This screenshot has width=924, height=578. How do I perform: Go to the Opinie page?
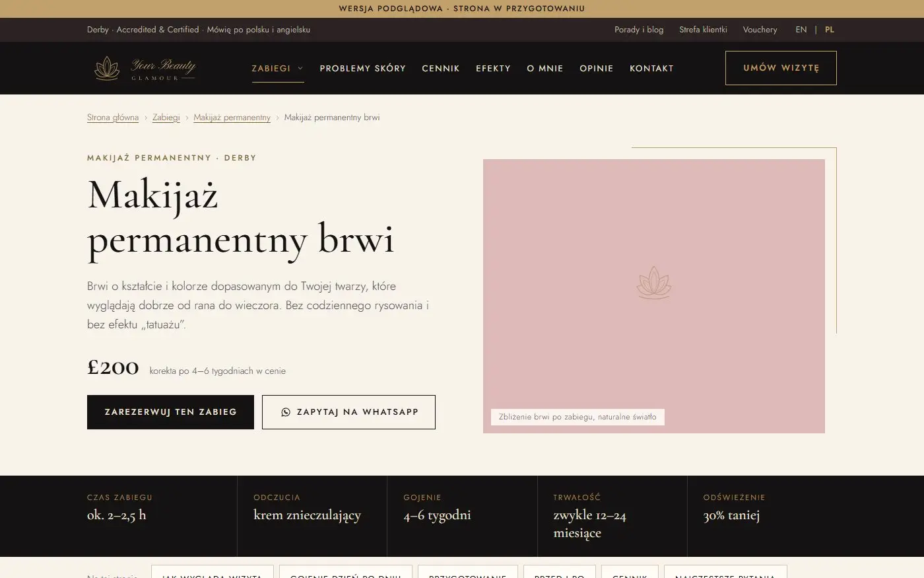597,68
